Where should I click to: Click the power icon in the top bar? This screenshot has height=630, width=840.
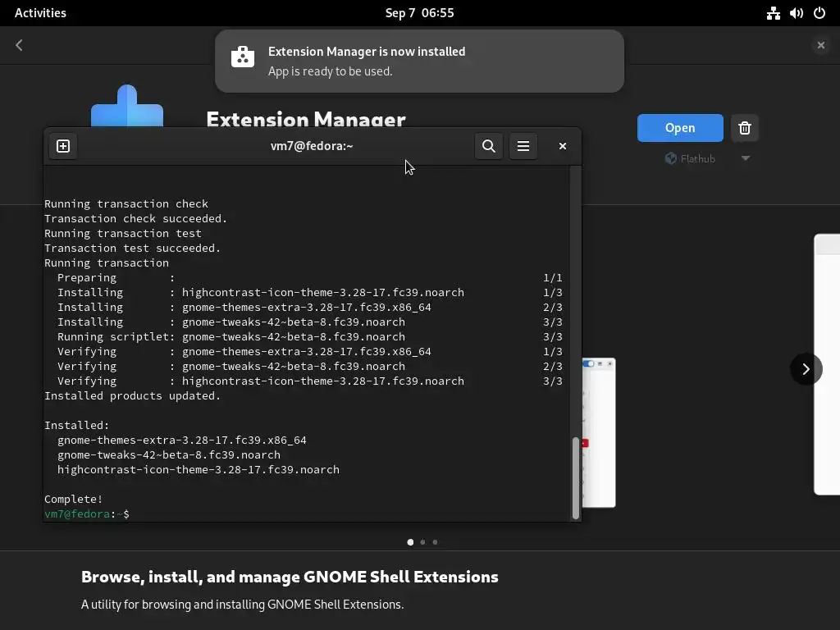[x=819, y=13]
